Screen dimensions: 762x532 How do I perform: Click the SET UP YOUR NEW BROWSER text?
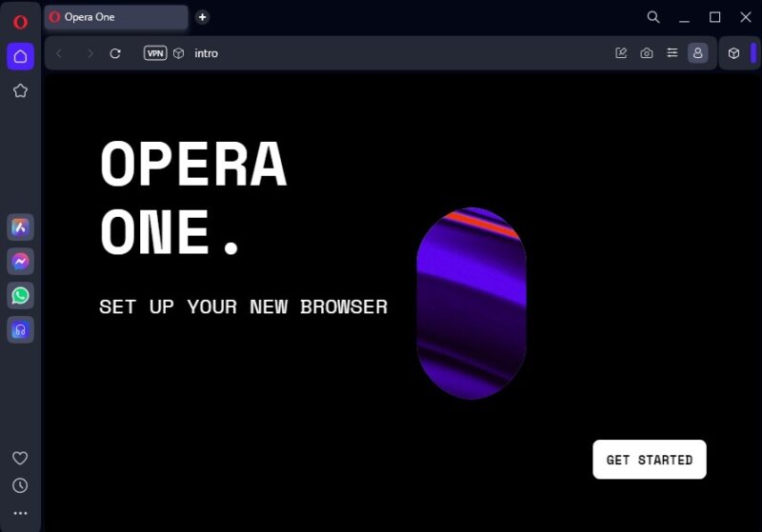tap(244, 306)
